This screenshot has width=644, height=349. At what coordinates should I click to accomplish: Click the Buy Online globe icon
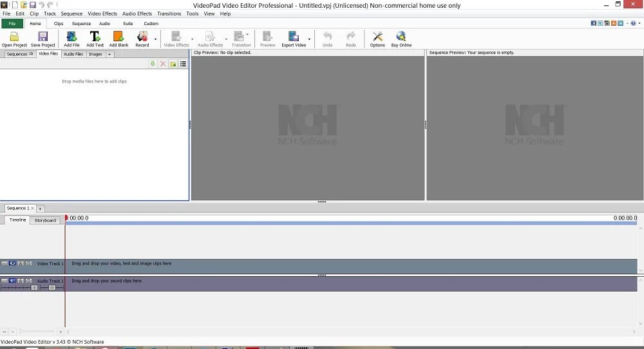click(401, 36)
